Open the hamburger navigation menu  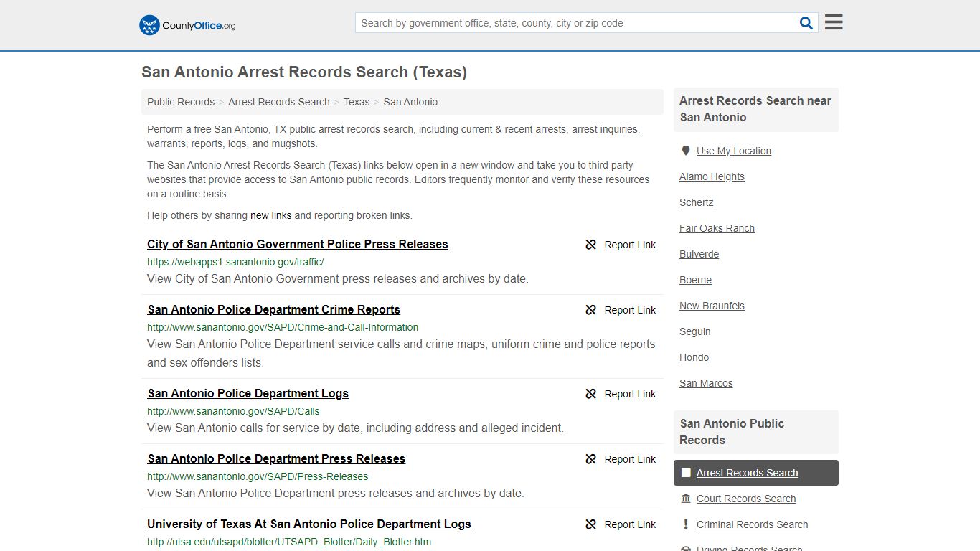[833, 22]
